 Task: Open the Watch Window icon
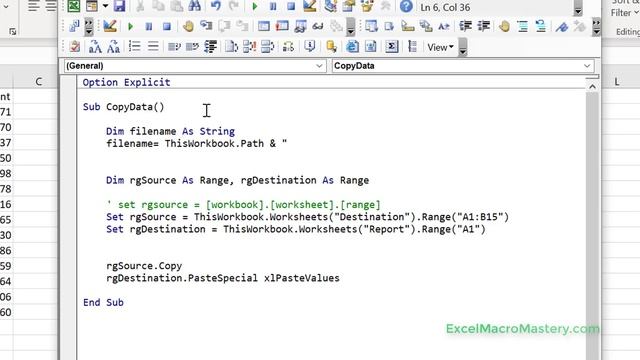[x=300, y=27]
